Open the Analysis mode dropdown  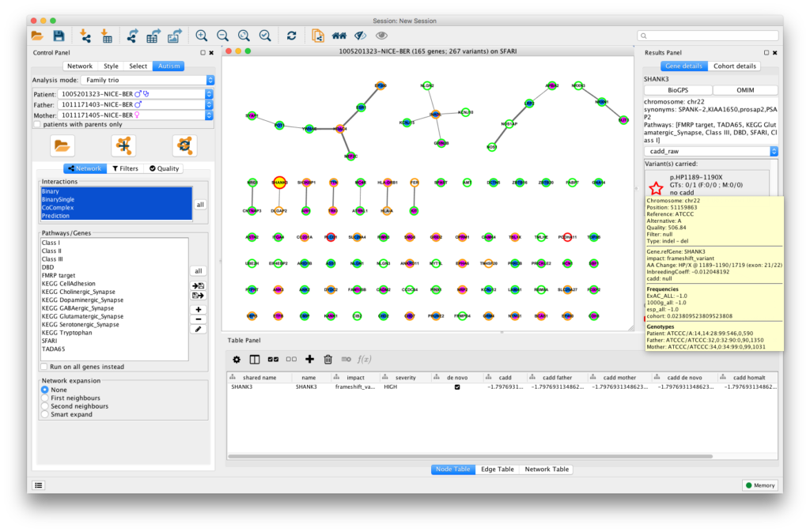click(x=210, y=80)
